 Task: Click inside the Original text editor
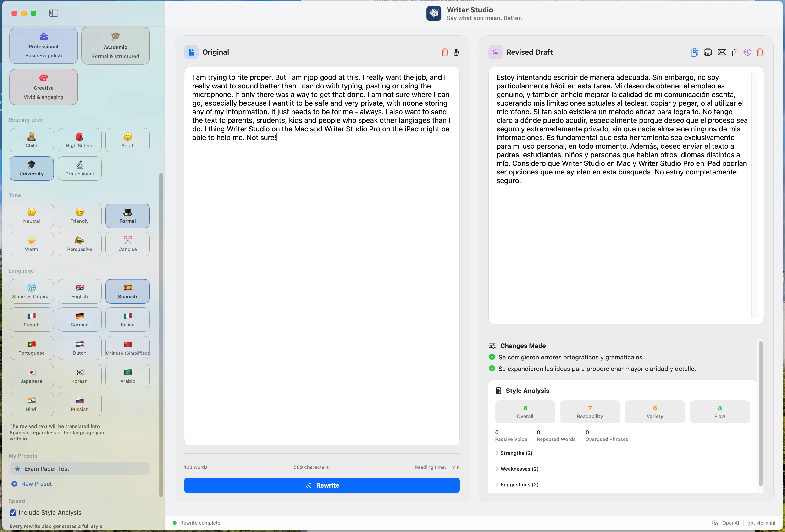[x=321, y=256]
